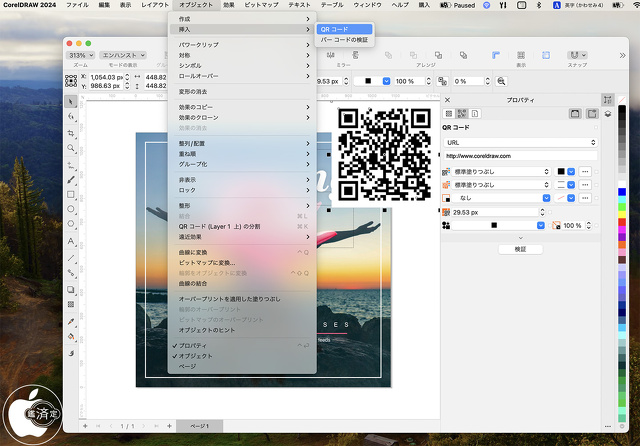Viewport: 640px width, 446px height.
Task: Open property bar color picker dropdown
Action: (x=386, y=81)
